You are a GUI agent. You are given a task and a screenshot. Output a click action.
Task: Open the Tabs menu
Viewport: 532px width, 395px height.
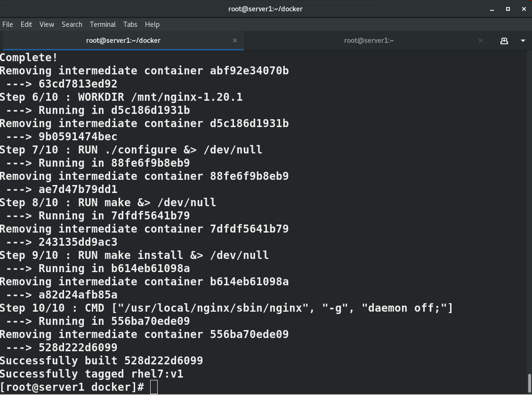(130, 24)
